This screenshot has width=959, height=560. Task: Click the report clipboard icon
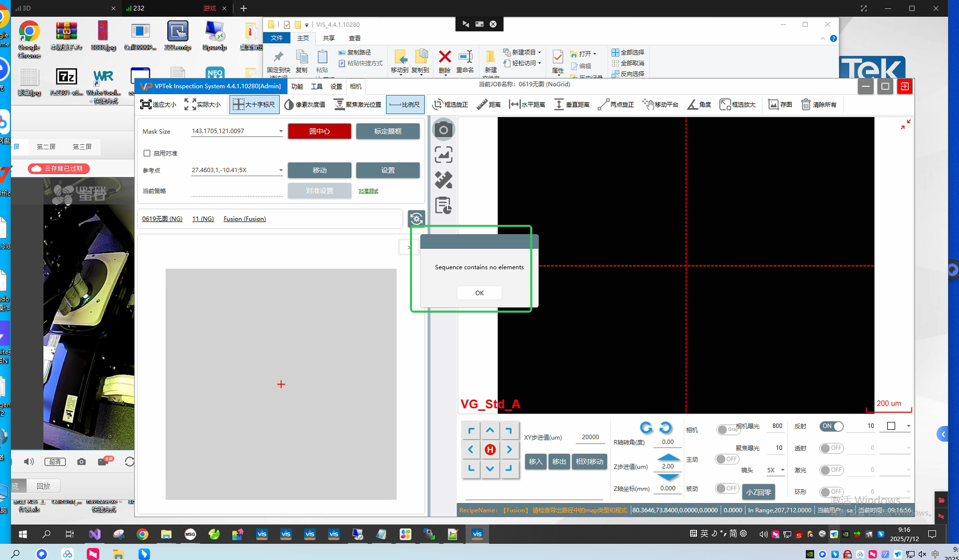click(x=443, y=205)
